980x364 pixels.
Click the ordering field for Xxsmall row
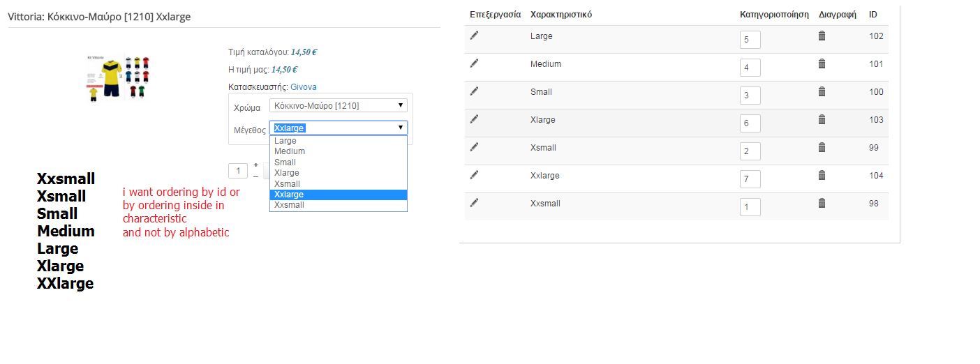click(750, 207)
